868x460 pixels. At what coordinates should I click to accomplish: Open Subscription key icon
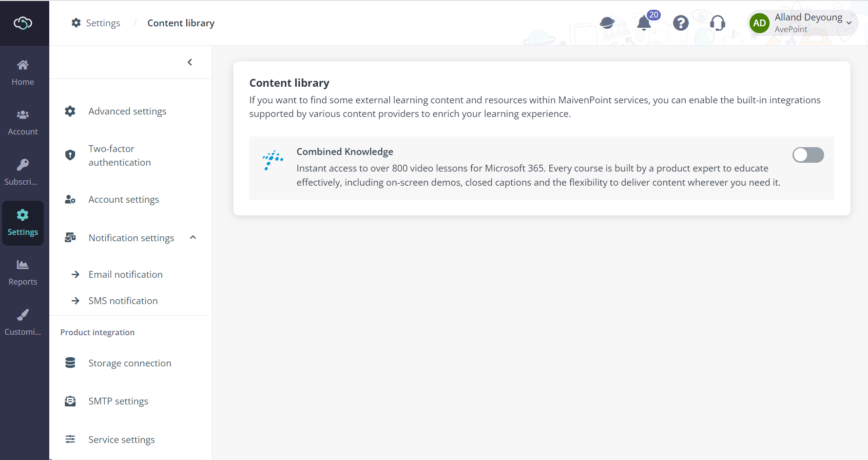pos(23,165)
